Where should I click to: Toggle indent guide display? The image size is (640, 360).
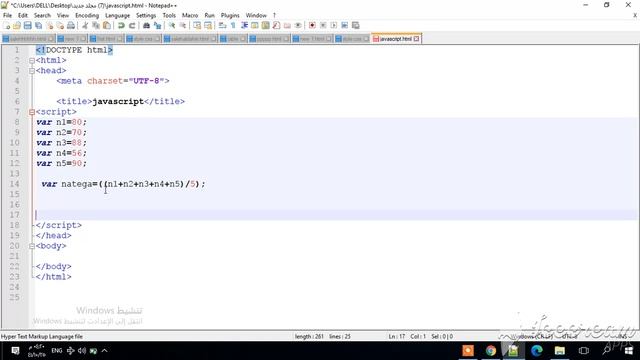244,25
